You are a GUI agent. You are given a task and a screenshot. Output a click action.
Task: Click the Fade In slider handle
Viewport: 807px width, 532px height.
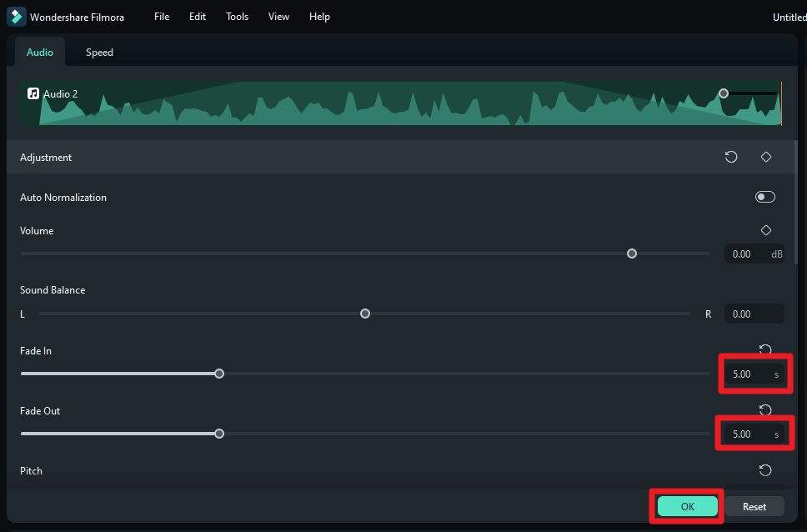219,374
